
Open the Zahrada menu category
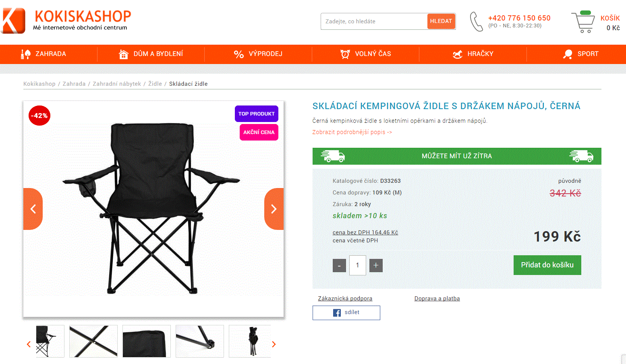44,54
